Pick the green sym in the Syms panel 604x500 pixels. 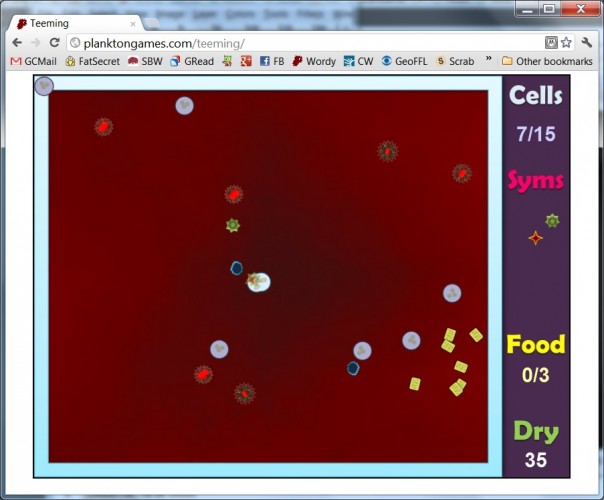click(552, 221)
